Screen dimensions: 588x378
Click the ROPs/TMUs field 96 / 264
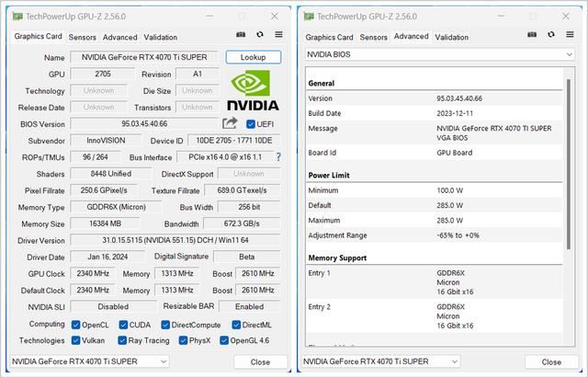(96, 157)
